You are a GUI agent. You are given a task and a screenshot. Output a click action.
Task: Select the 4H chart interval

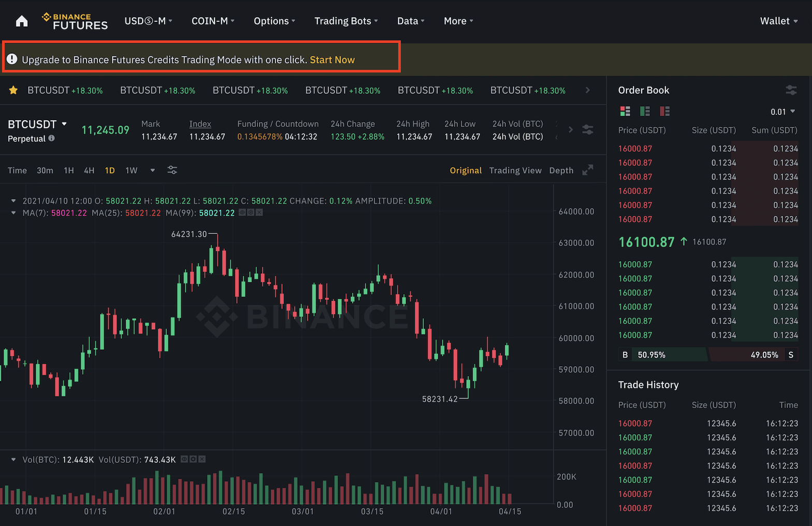[x=89, y=170]
